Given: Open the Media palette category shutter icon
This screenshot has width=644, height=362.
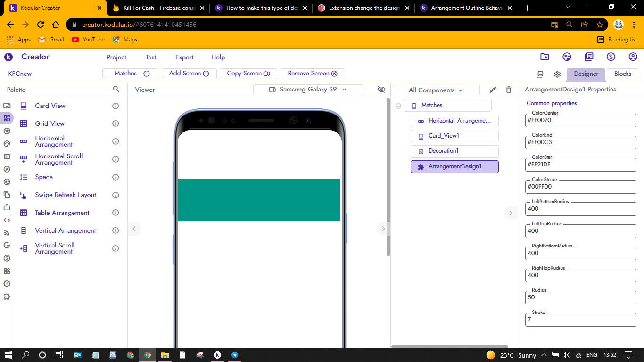Looking at the screenshot, I should point(7,131).
